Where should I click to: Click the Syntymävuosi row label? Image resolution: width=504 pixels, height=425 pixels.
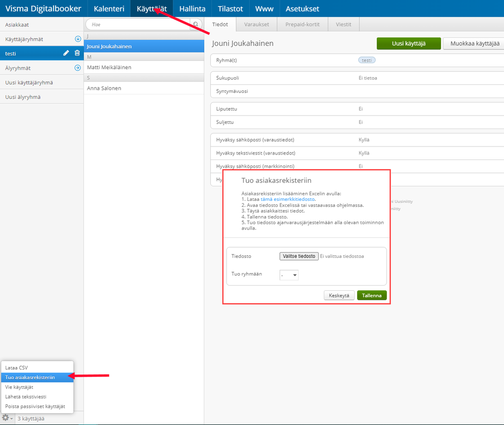232,91
